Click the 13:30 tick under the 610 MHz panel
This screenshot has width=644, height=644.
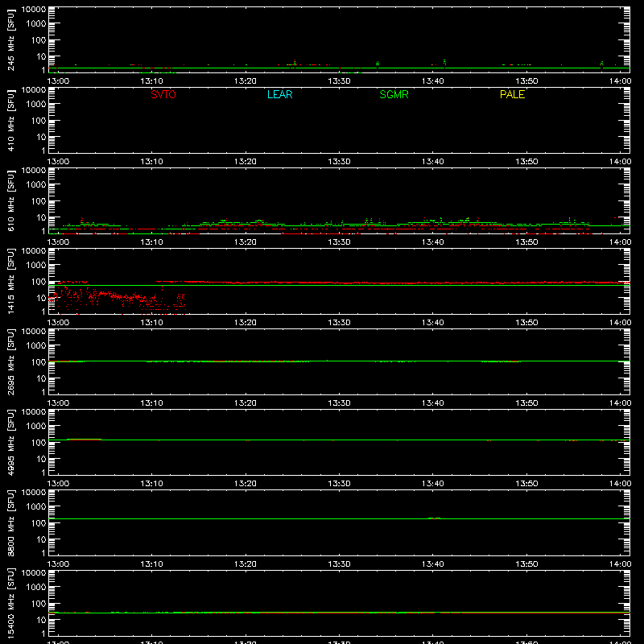(x=339, y=242)
